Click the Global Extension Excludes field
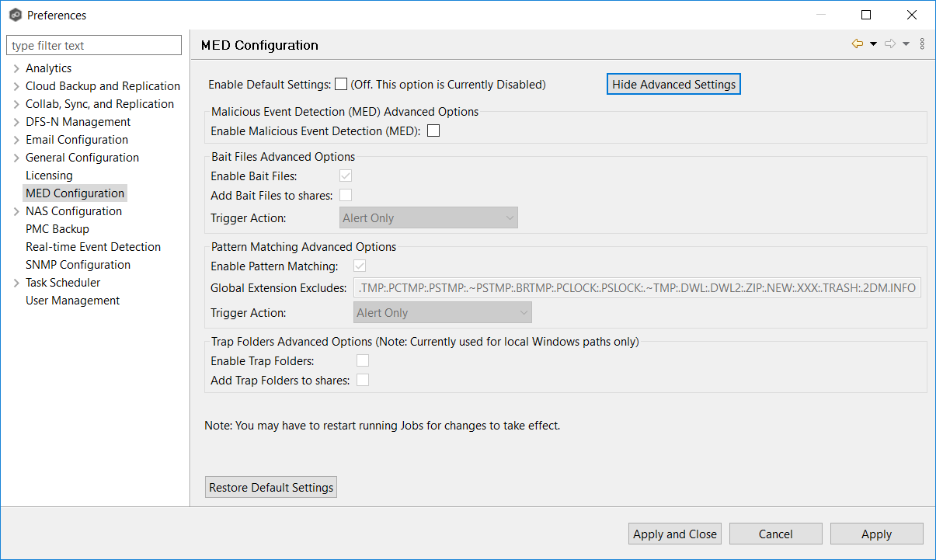The width and height of the screenshot is (936, 560). 636,288
